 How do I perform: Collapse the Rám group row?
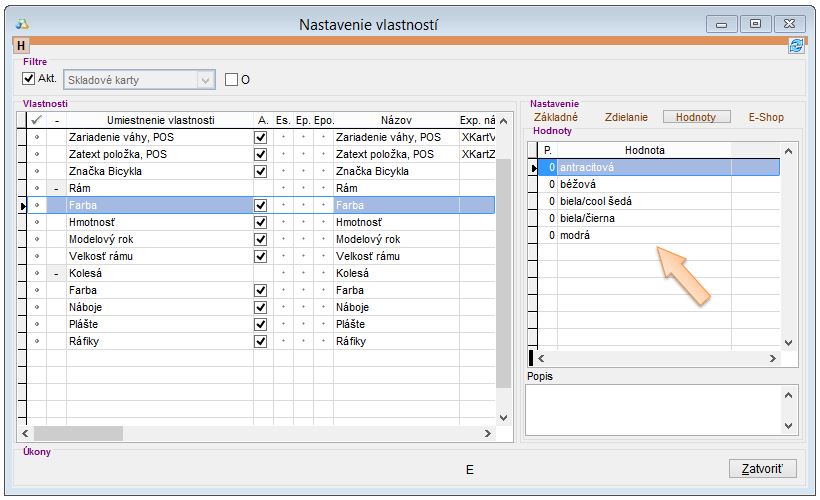click(56, 188)
